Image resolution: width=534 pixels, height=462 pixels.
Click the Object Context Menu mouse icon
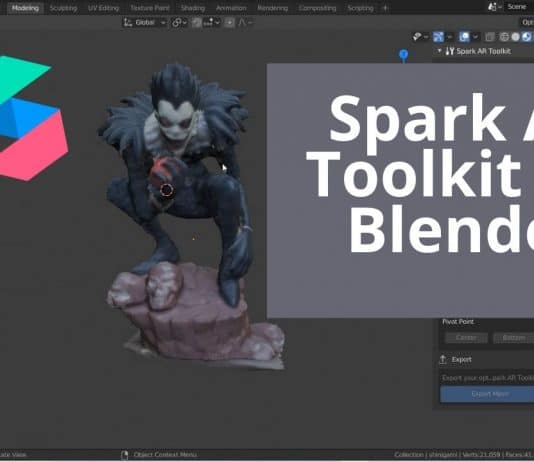(125, 455)
